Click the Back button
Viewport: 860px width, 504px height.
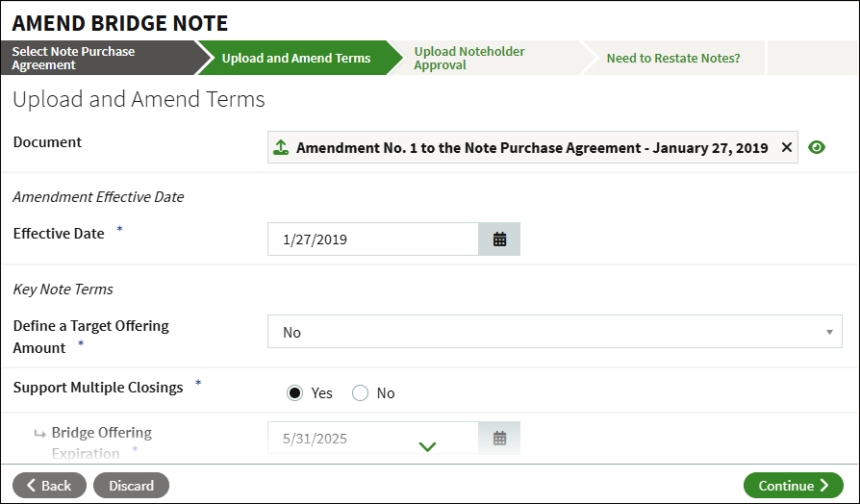point(48,486)
